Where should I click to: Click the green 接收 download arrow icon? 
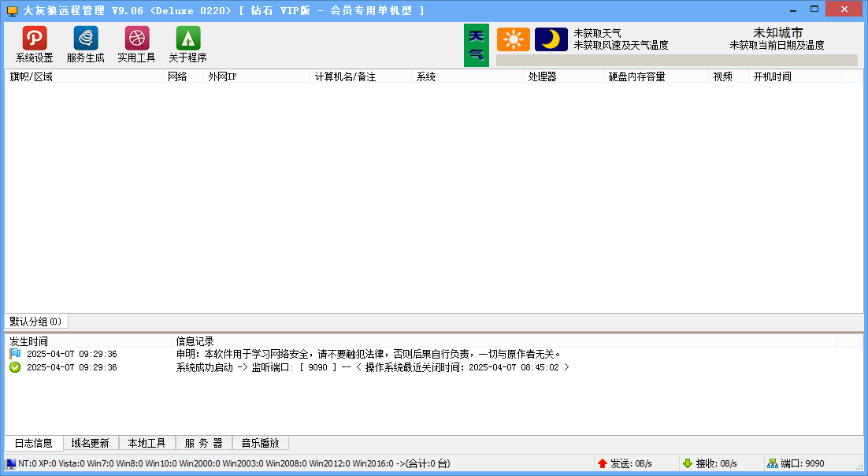[688, 463]
